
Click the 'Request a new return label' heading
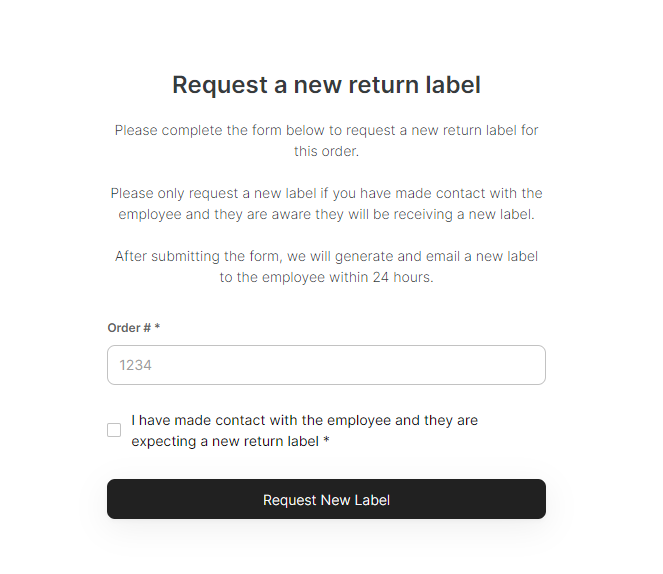tap(326, 85)
